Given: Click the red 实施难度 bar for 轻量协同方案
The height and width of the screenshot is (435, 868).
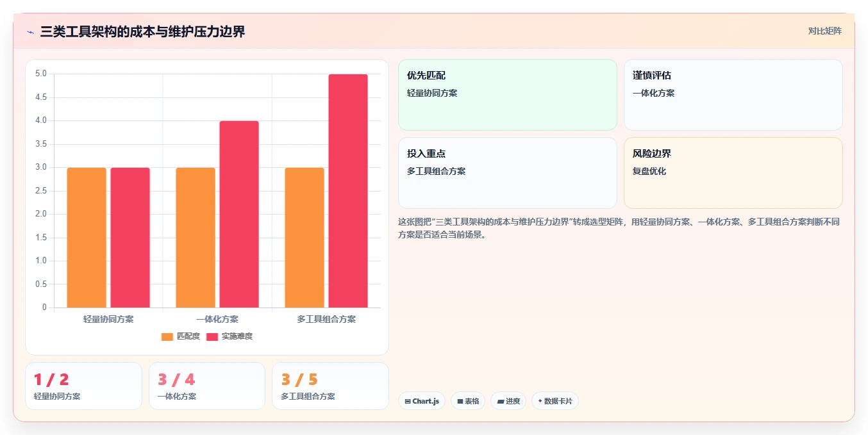Looking at the screenshot, I should point(130,238).
